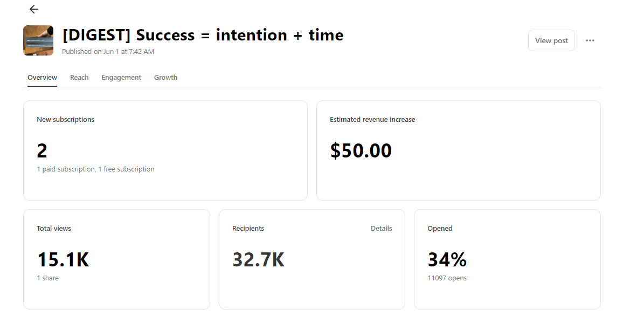Click the Estimated revenue increase label

pyautogui.click(x=372, y=120)
